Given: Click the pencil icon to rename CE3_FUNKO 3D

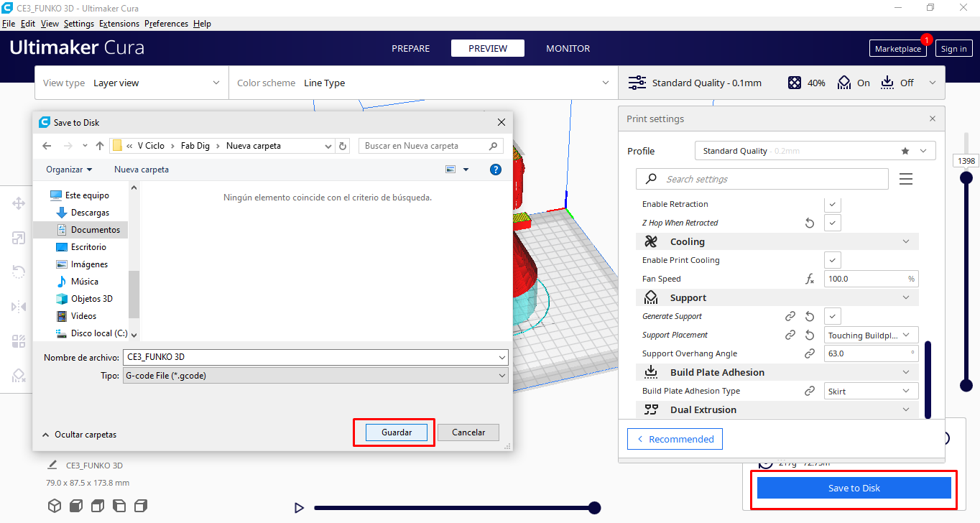Looking at the screenshot, I should (52, 465).
